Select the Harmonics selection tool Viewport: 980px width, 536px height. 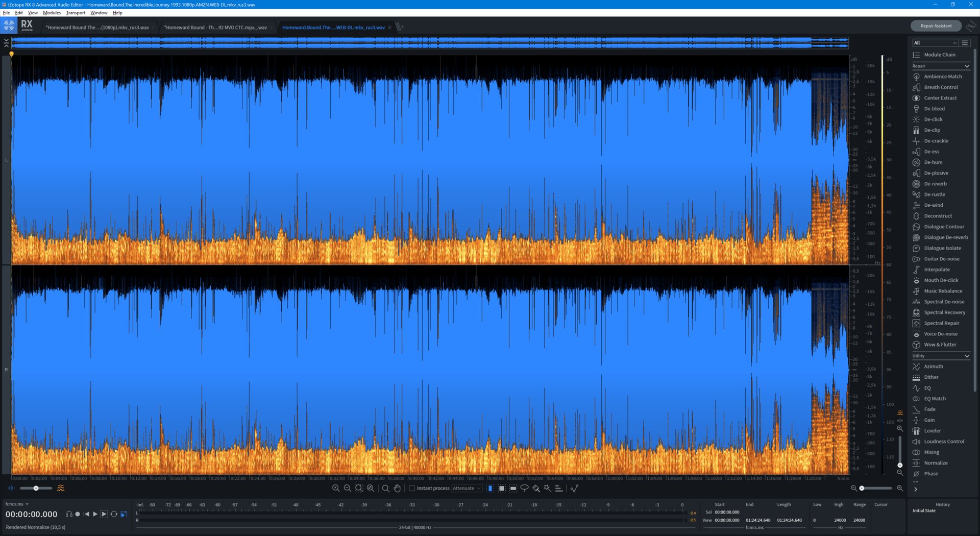(x=559, y=489)
